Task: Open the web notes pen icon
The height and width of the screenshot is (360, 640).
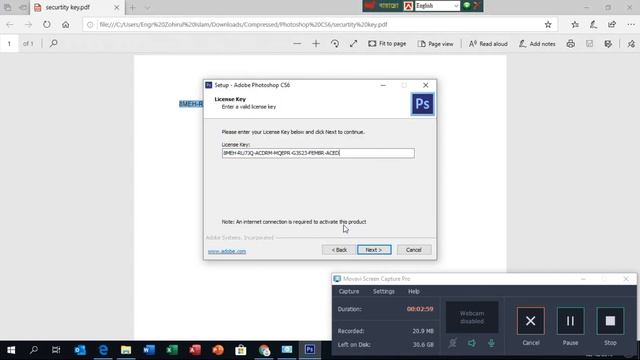Action: coord(593,24)
